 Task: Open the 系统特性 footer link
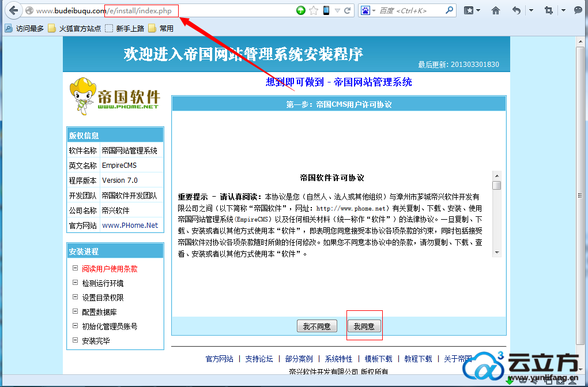(x=338, y=359)
